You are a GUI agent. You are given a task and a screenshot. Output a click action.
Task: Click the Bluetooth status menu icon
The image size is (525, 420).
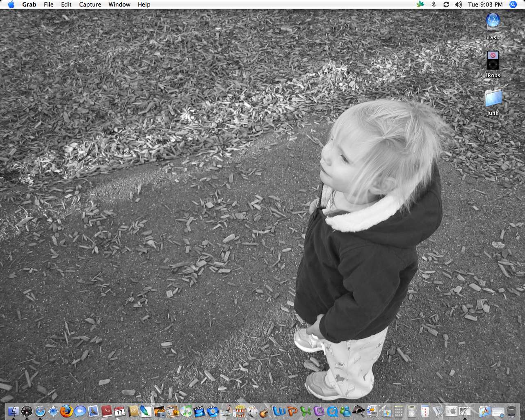pyautogui.click(x=434, y=5)
